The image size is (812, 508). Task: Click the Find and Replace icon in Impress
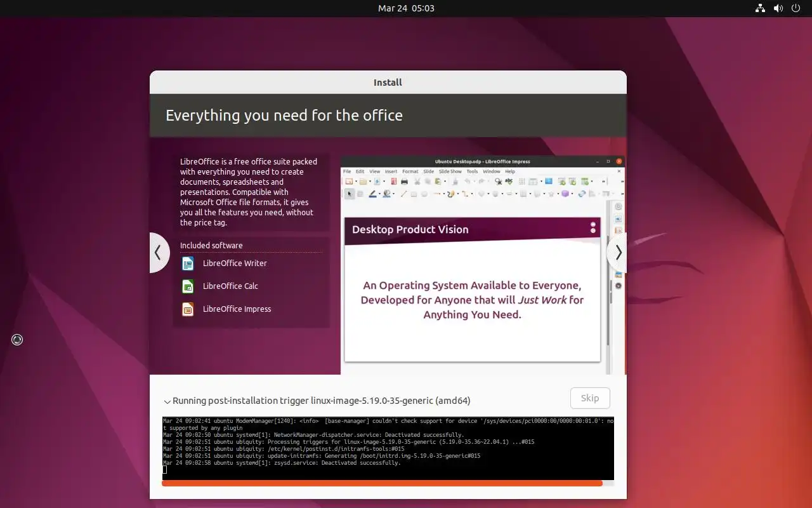(498, 181)
